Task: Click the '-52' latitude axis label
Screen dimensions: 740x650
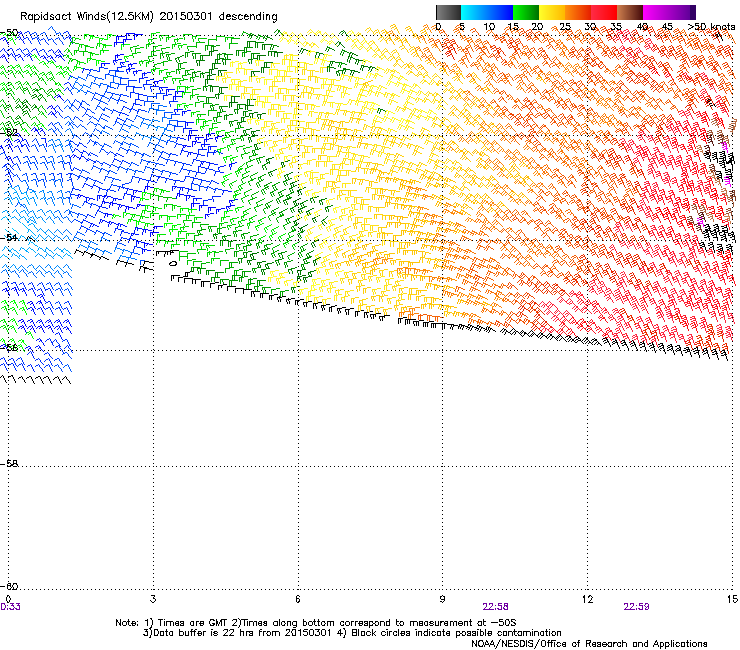Action: tap(9, 133)
